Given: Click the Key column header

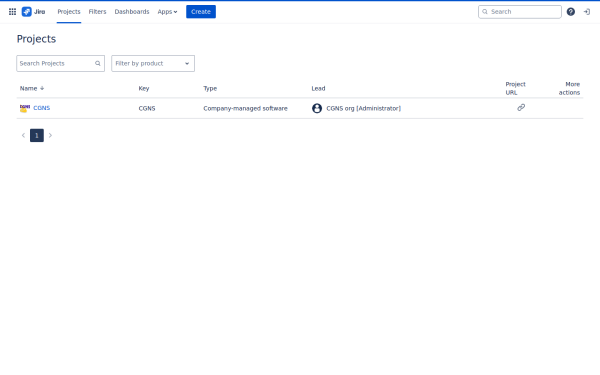Looking at the screenshot, I should (x=144, y=88).
